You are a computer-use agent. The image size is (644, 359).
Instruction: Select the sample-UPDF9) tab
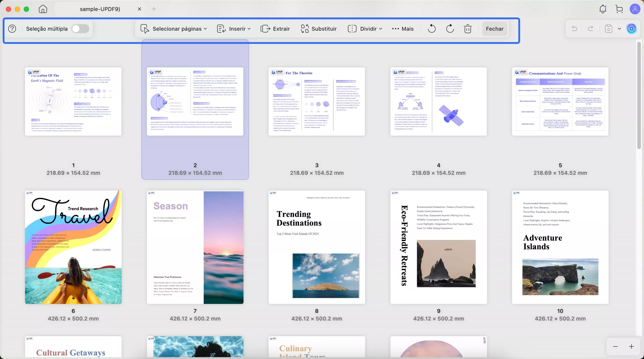point(100,9)
